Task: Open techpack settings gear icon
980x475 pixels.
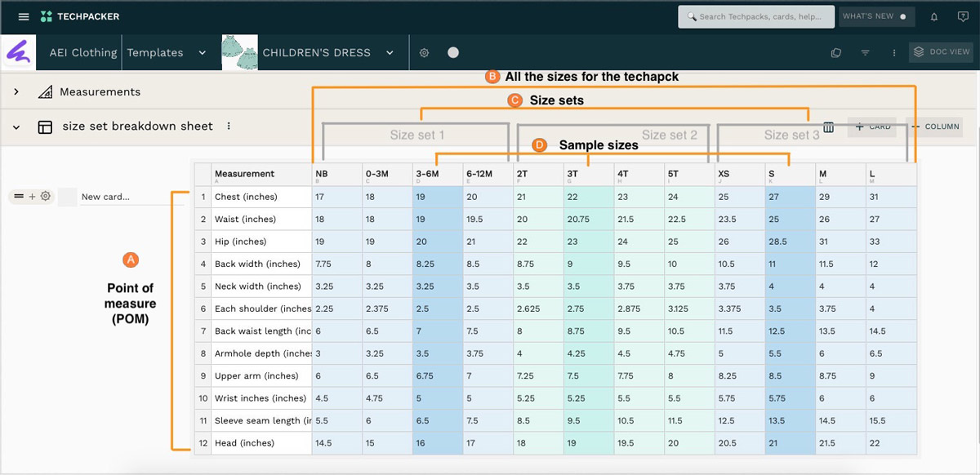Action: click(424, 52)
